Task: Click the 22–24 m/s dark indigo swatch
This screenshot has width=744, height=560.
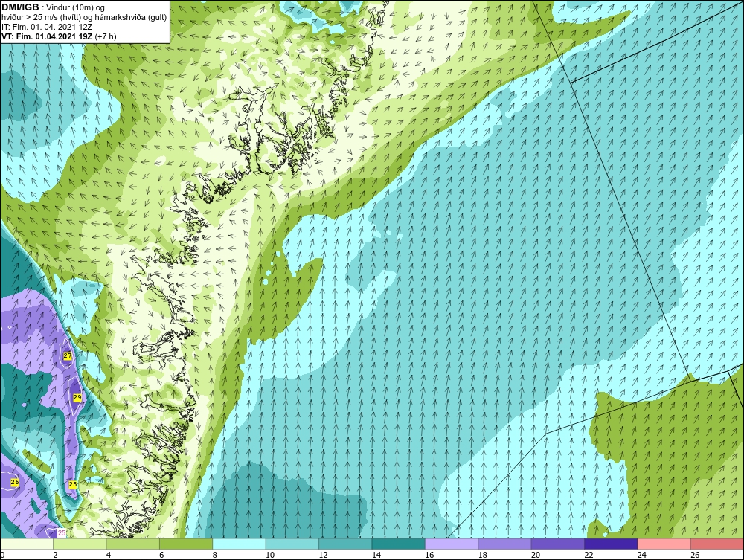Action: tap(611, 544)
